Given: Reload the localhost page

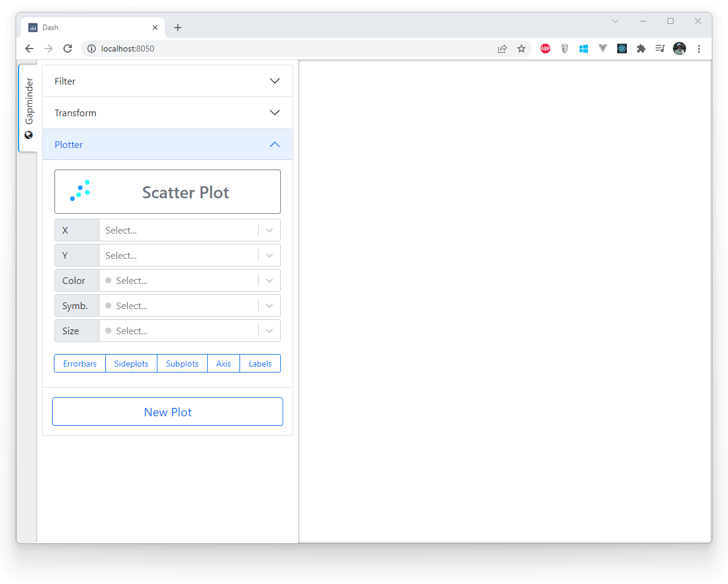Looking at the screenshot, I should tap(68, 49).
